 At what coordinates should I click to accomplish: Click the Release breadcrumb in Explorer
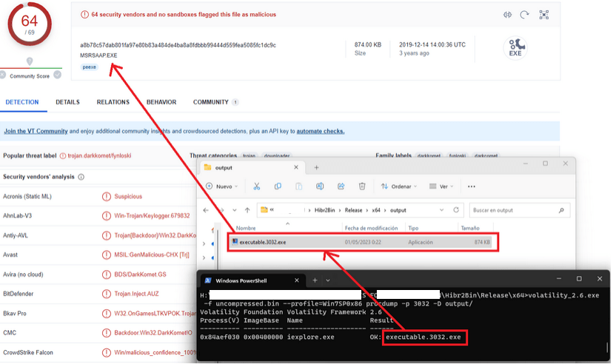(353, 210)
